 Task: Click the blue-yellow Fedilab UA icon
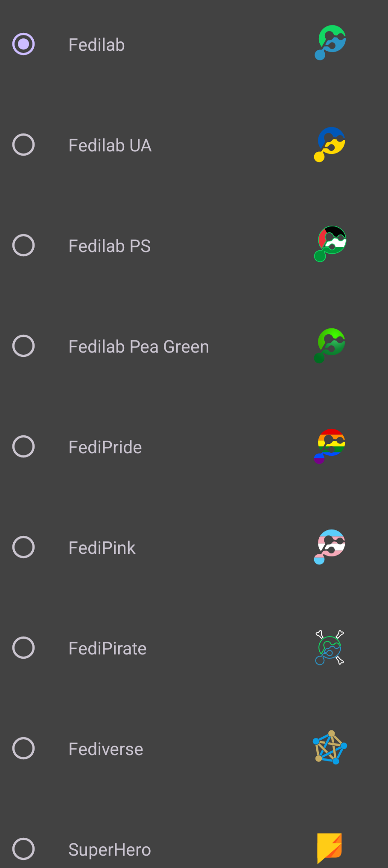coord(330,144)
